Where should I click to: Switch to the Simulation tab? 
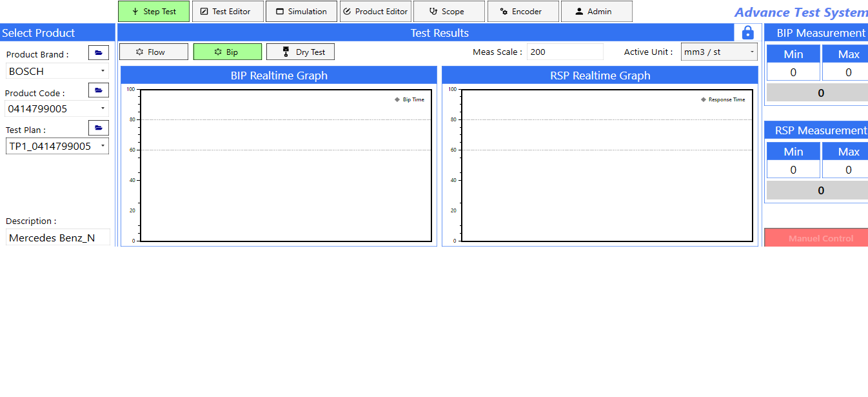point(301,12)
